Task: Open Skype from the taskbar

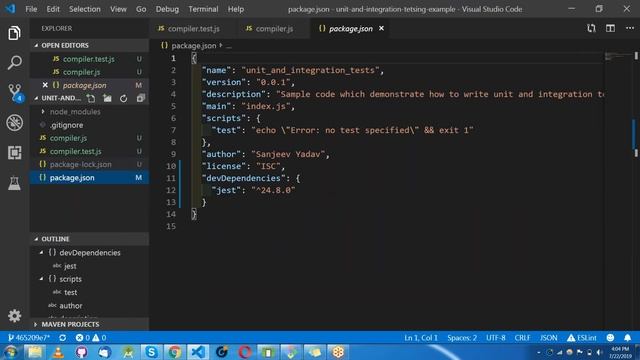Action: coord(151,352)
